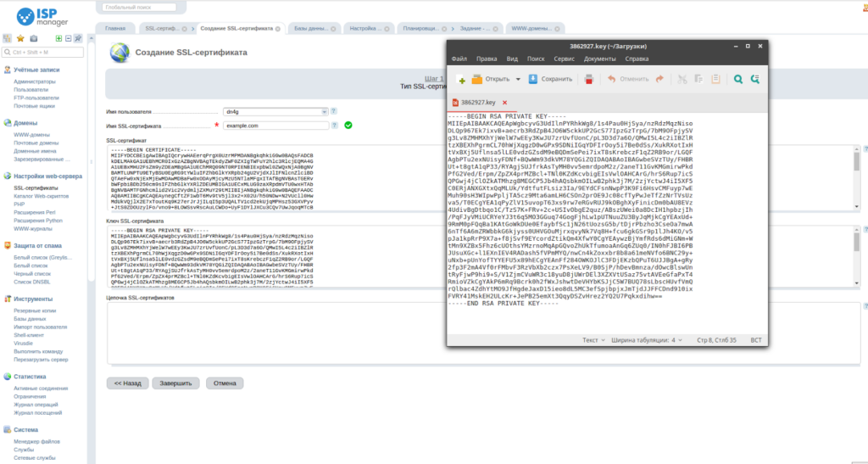The image size is (868, 464).
Task: Create a new document in the text editor
Action: point(460,79)
